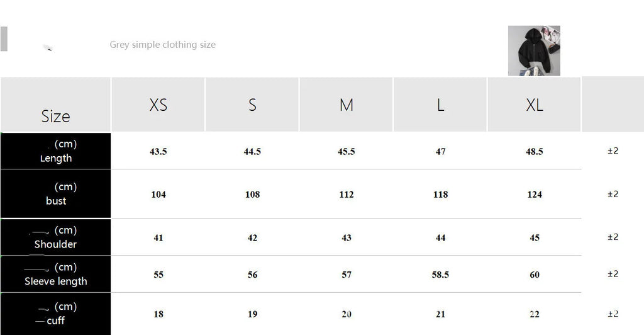644x335 pixels.
Task: Click the black hoodie product thumbnail
Action: click(534, 50)
